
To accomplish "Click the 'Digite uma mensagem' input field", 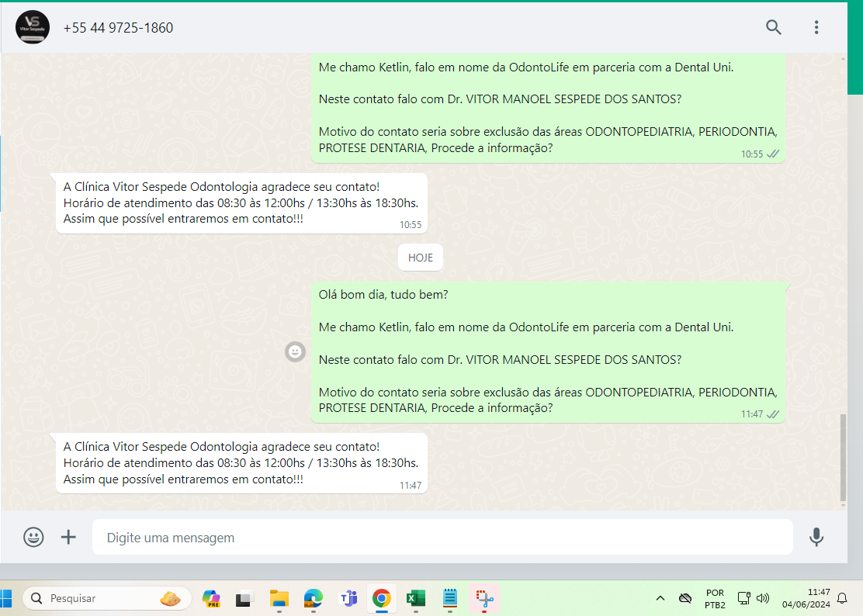I will [x=442, y=537].
